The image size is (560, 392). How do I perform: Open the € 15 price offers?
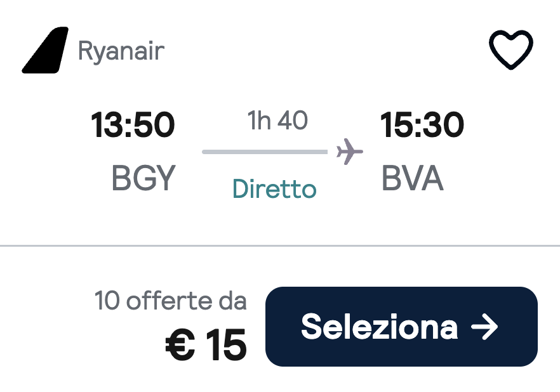pos(204,345)
